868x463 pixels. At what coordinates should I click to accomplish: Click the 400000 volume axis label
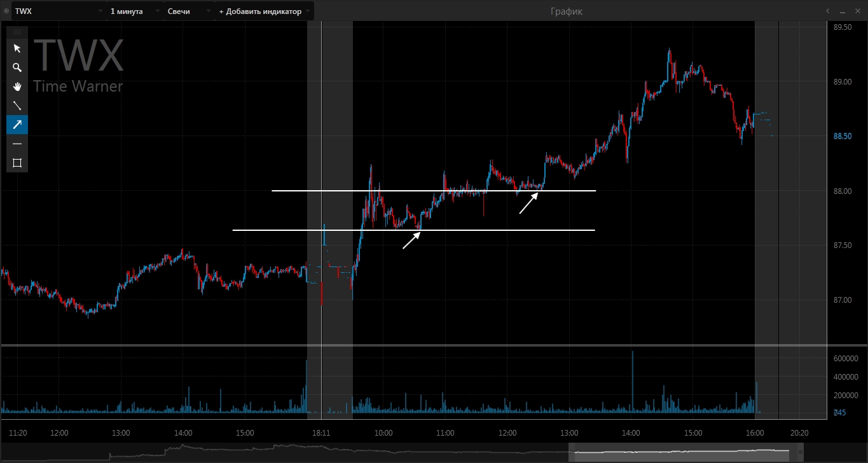point(846,377)
